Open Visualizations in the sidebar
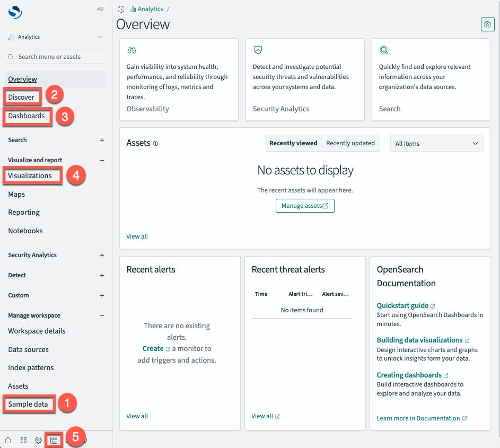The width and height of the screenshot is (500, 448). tap(30, 175)
